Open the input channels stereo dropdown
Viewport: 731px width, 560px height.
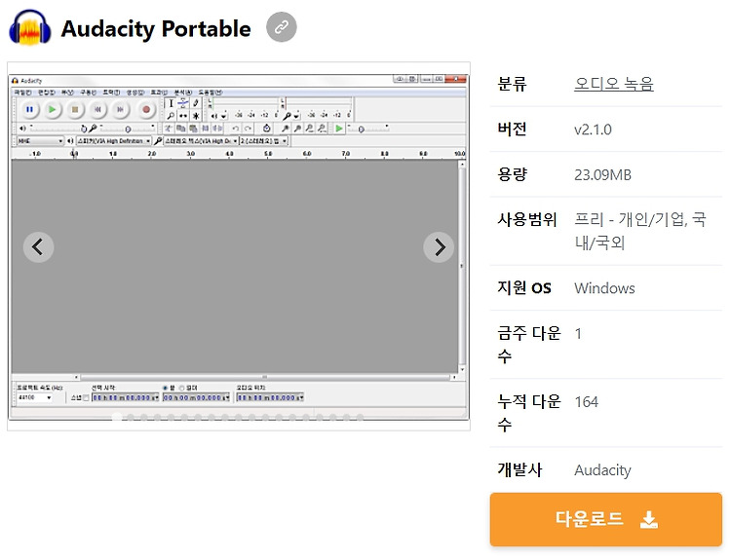click(264, 140)
